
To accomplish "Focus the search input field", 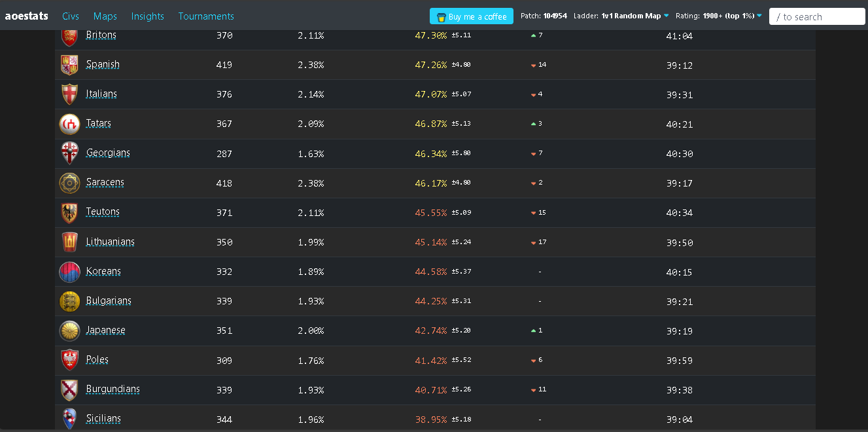I will (817, 16).
